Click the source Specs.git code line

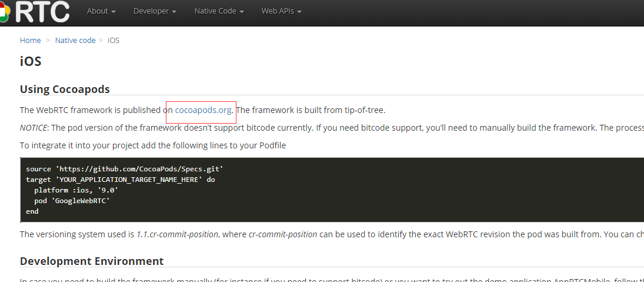(125, 169)
